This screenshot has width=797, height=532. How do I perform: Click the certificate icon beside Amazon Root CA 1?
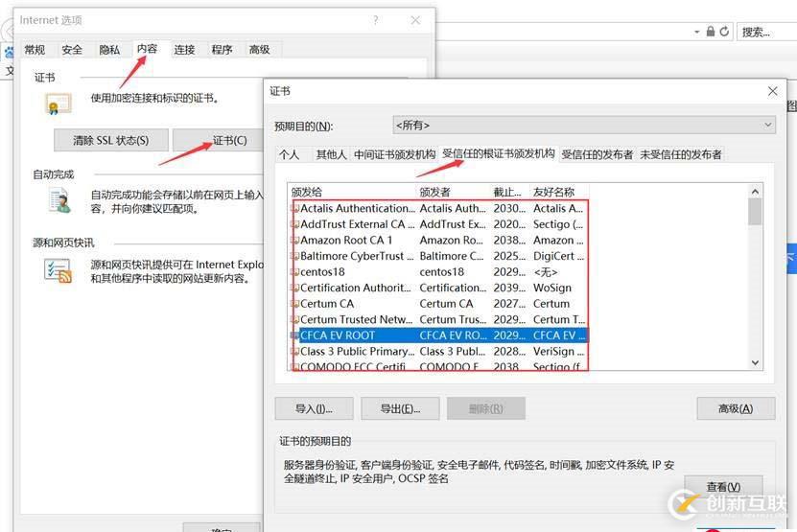click(294, 240)
